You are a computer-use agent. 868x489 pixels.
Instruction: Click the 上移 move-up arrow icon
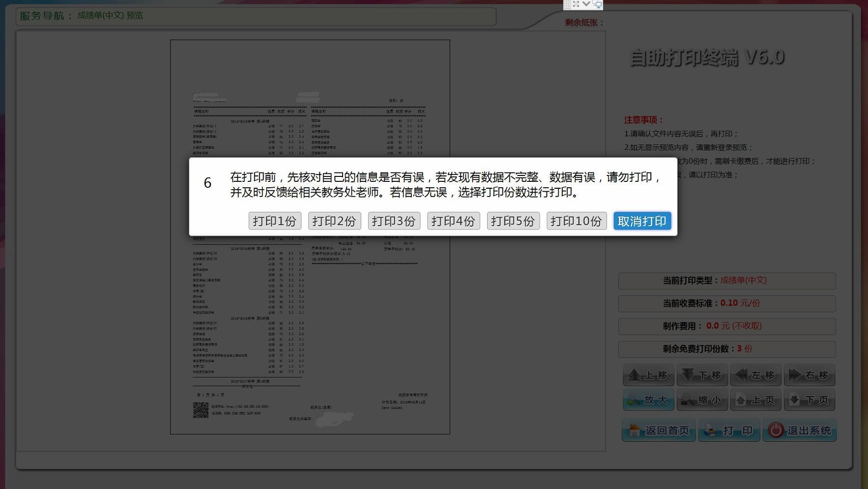point(635,375)
